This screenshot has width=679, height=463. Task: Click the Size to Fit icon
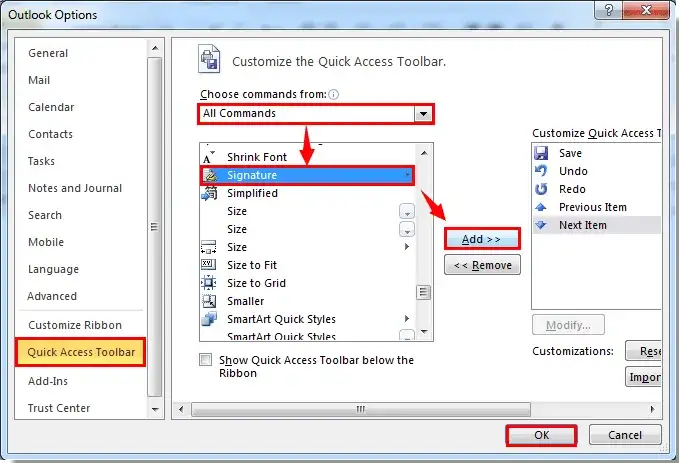coord(209,264)
